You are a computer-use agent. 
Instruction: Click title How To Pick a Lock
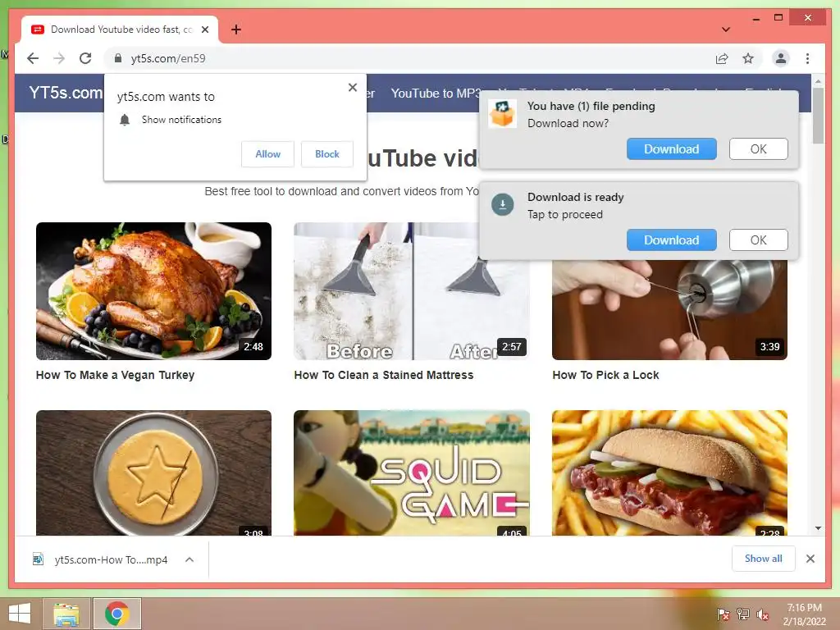[x=605, y=375]
